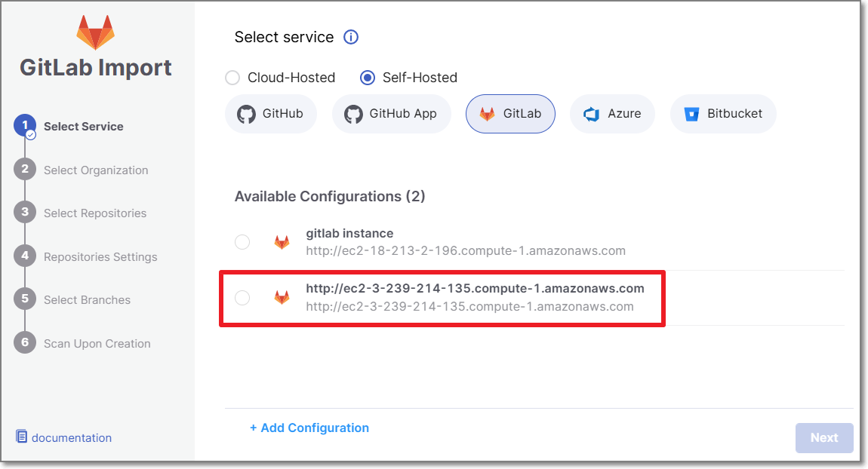The height and width of the screenshot is (469, 868).
Task: Choose the GitHub App service button
Action: (x=390, y=114)
